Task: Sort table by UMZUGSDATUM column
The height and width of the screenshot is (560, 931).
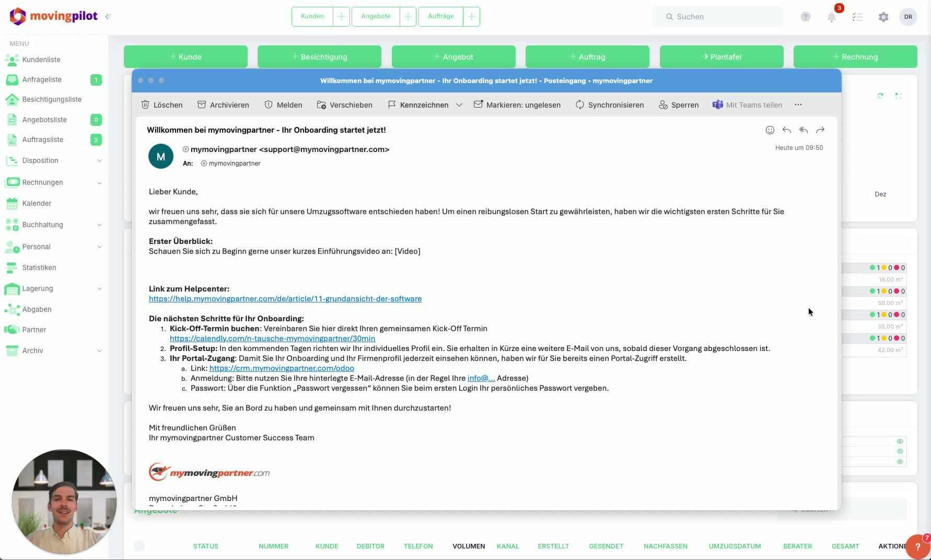Action: point(735,546)
